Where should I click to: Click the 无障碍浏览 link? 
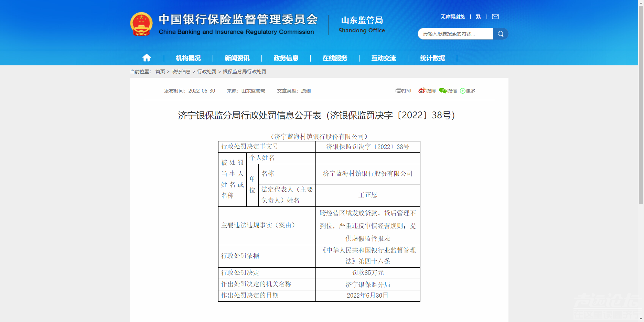point(453,17)
